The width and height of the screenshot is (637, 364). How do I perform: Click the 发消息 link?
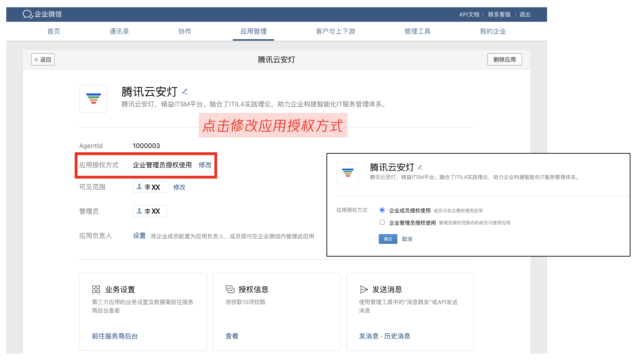pyautogui.click(x=369, y=336)
